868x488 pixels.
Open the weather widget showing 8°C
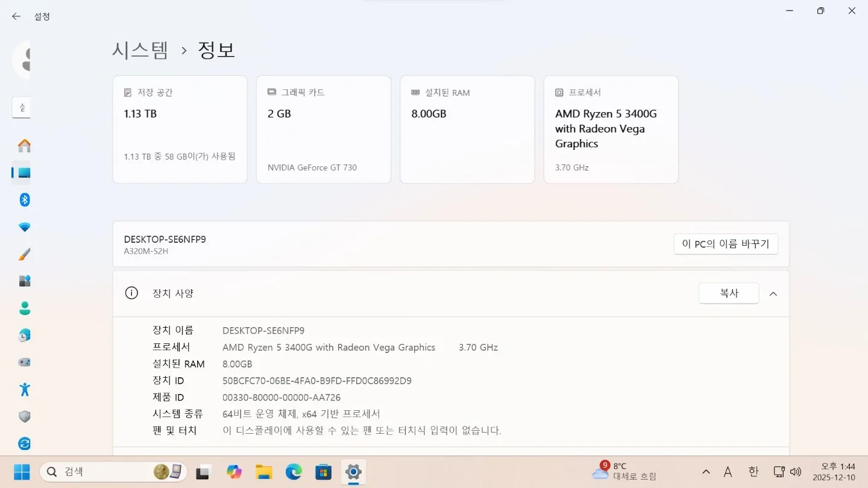coord(624,471)
